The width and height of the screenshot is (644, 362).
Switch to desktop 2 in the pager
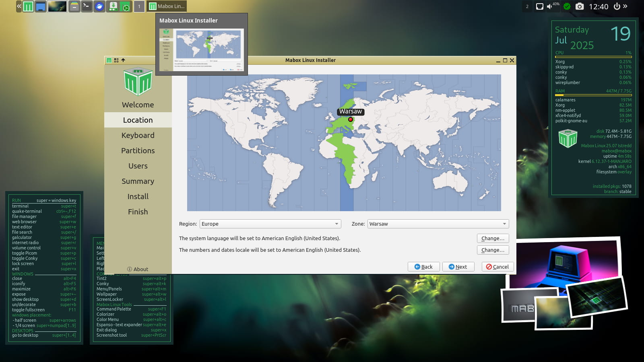(x=527, y=6)
